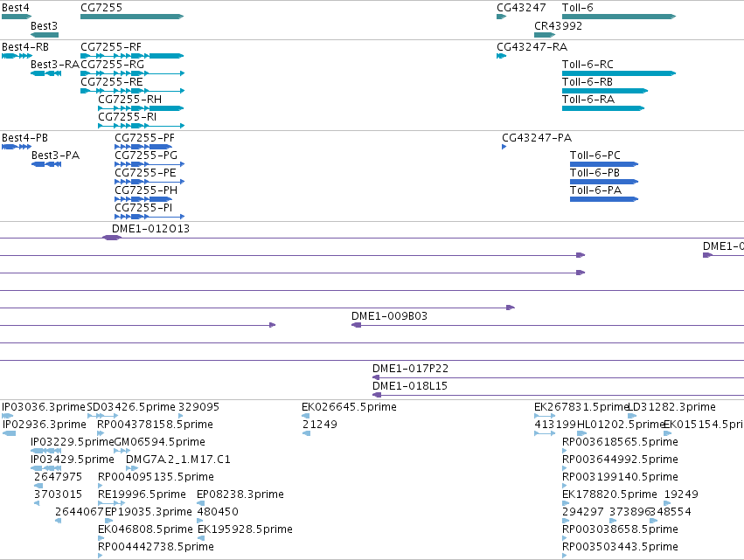The height and width of the screenshot is (560, 744).
Task: Select cDNA RP003503443.5prime
Action: [x=564, y=556]
